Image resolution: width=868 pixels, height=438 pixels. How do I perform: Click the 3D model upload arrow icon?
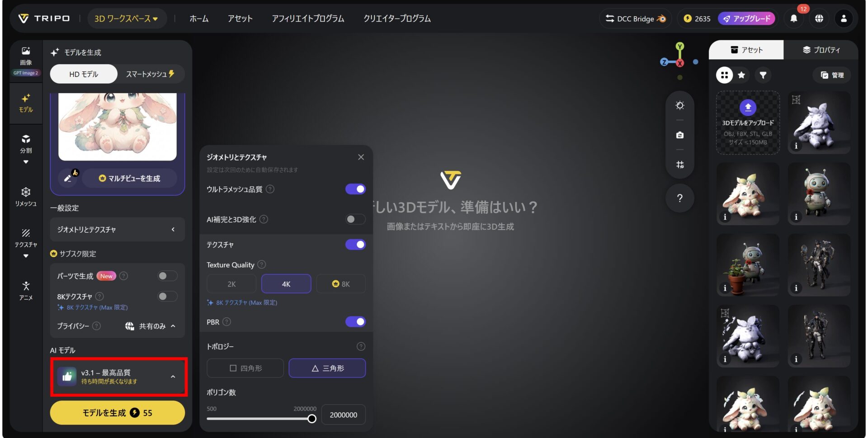[x=748, y=107]
